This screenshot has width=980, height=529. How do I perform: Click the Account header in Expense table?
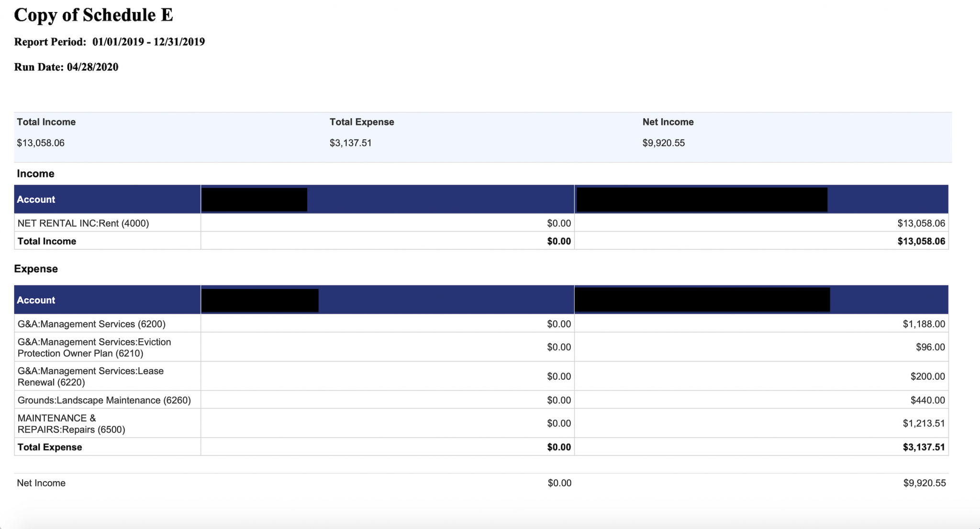pyautogui.click(x=36, y=300)
